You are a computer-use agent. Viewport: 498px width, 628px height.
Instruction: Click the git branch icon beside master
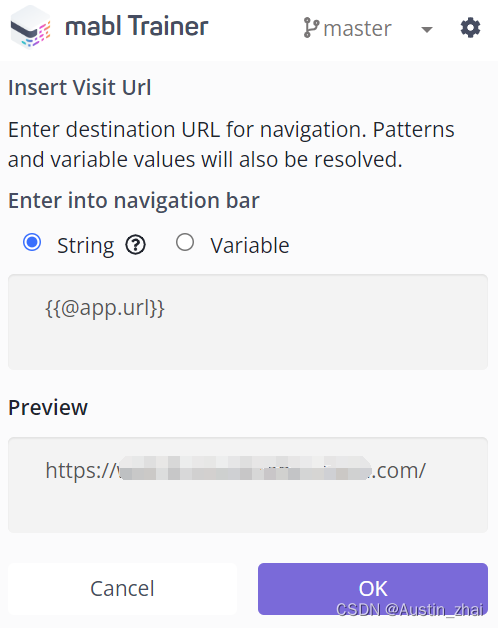click(311, 28)
